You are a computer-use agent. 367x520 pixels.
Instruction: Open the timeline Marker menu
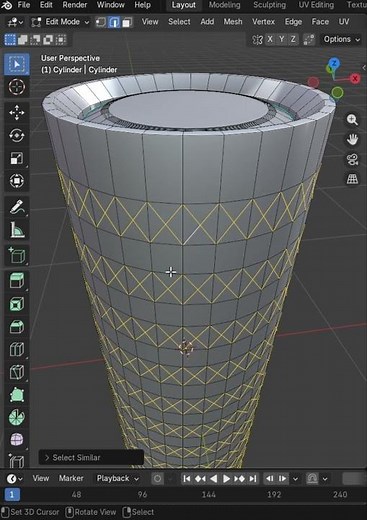[71, 478]
